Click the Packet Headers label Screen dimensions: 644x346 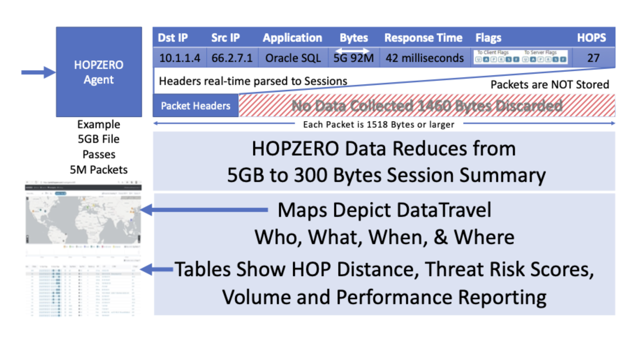pyautogui.click(x=196, y=106)
